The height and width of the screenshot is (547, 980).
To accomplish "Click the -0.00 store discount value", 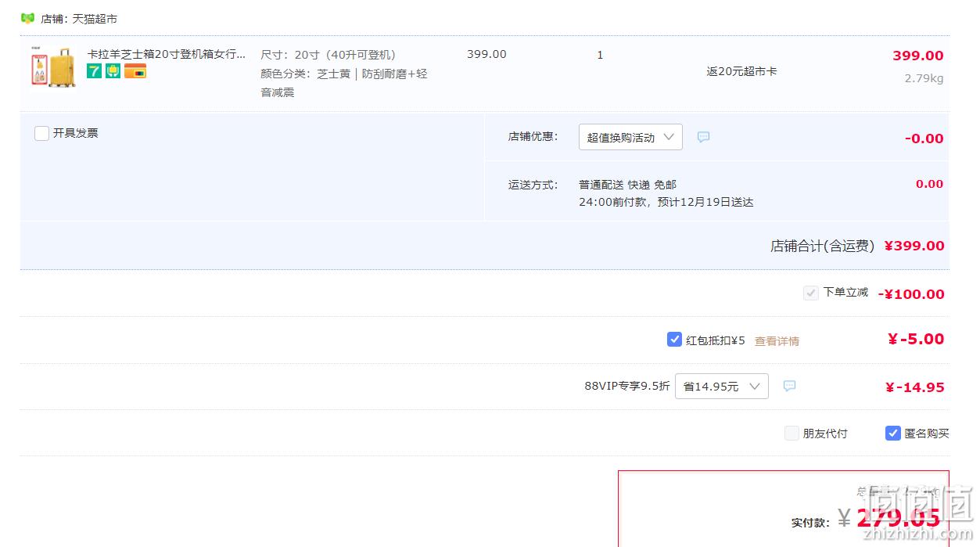I will (924, 139).
